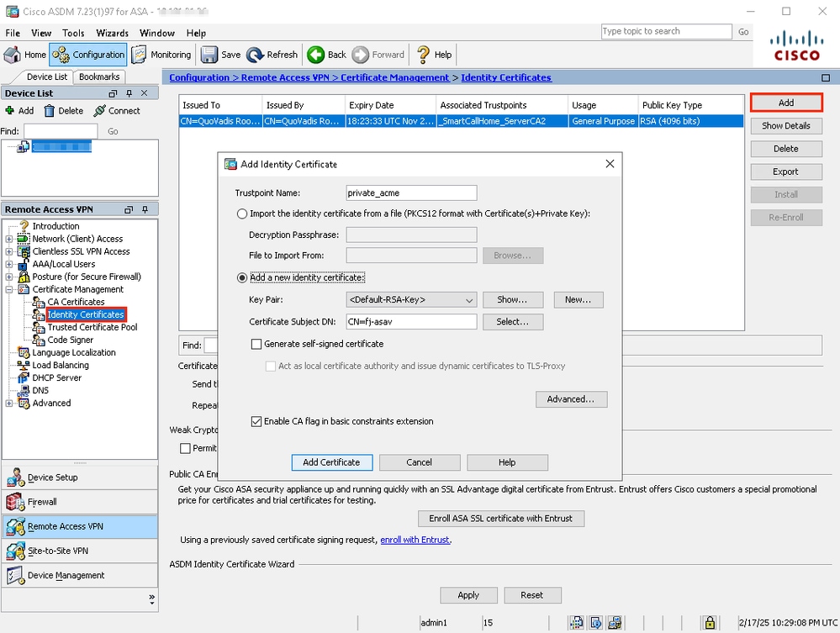Float the Remote Access VPN panel

click(128, 210)
